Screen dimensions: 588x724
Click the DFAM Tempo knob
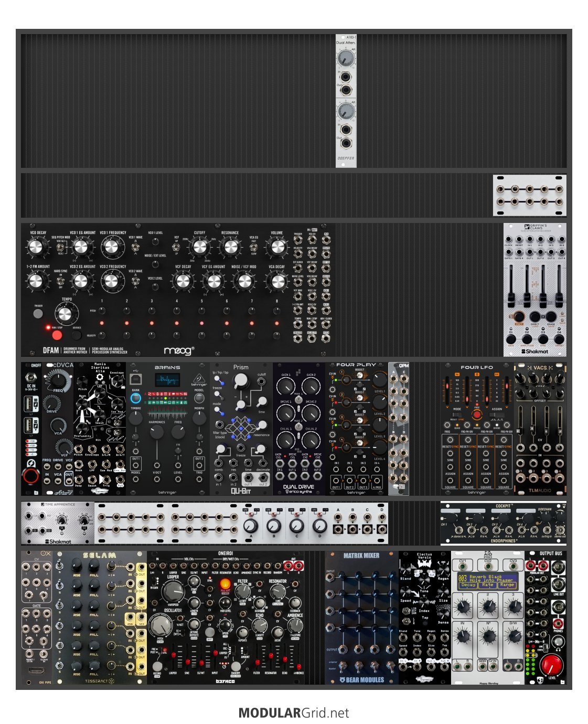coord(66,314)
